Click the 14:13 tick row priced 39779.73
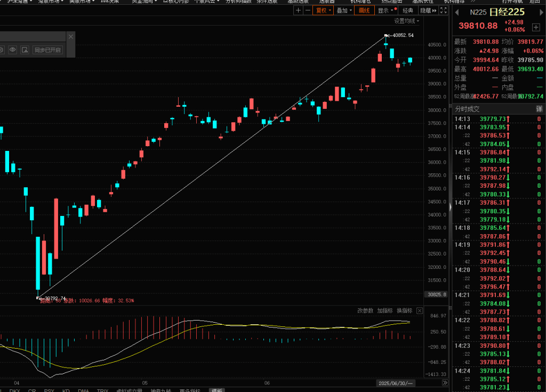Viewport: 546px width, 392px height. [499, 119]
